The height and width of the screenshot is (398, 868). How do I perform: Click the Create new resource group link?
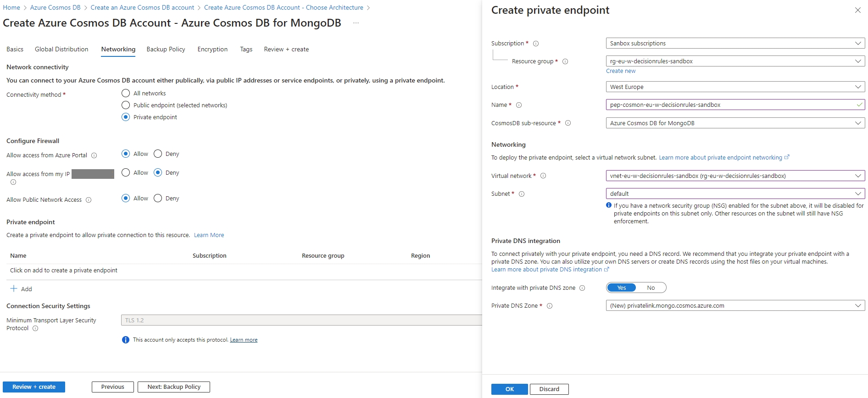tap(621, 71)
